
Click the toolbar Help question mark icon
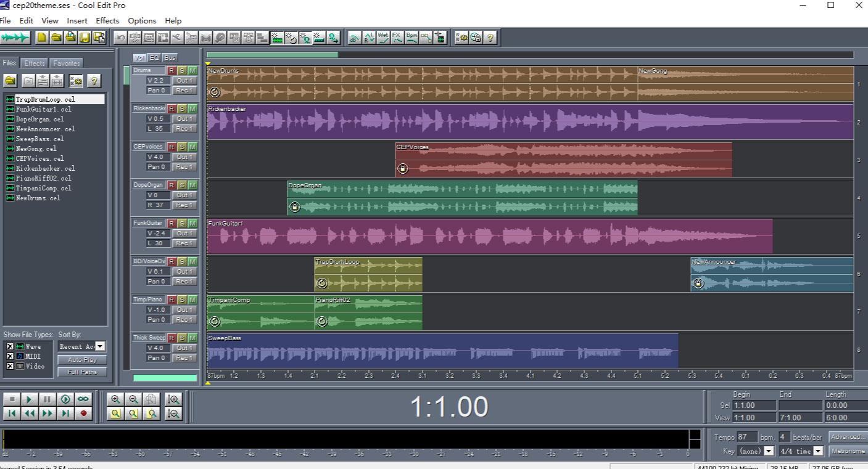pos(490,38)
